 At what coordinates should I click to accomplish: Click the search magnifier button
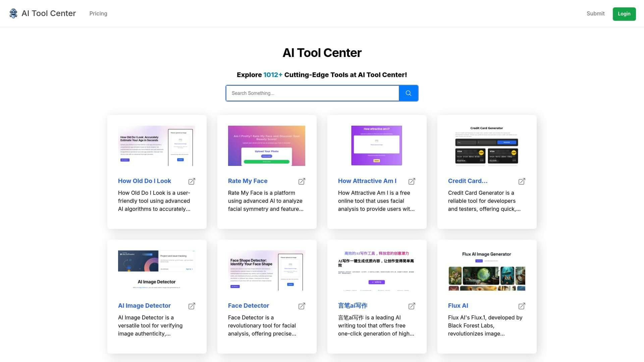click(408, 93)
